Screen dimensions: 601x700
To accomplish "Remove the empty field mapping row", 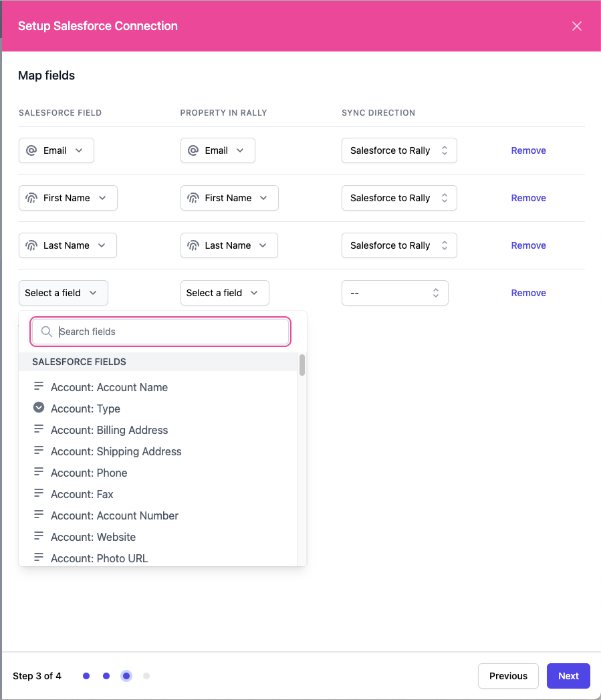I will click(x=528, y=293).
